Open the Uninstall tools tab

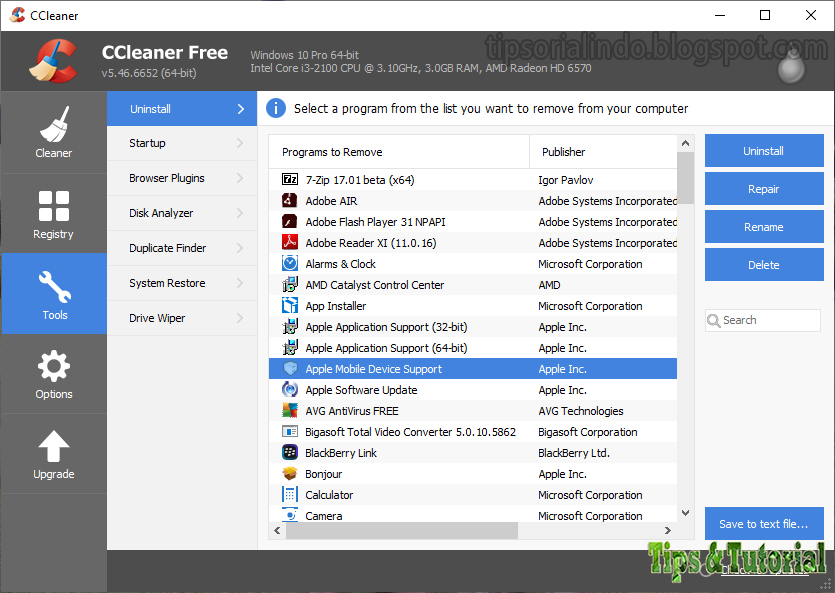tap(182, 109)
